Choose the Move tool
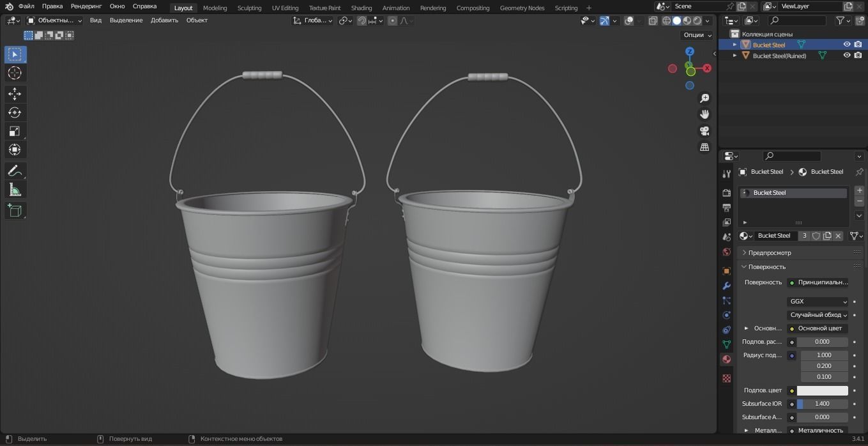 tap(15, 94)
